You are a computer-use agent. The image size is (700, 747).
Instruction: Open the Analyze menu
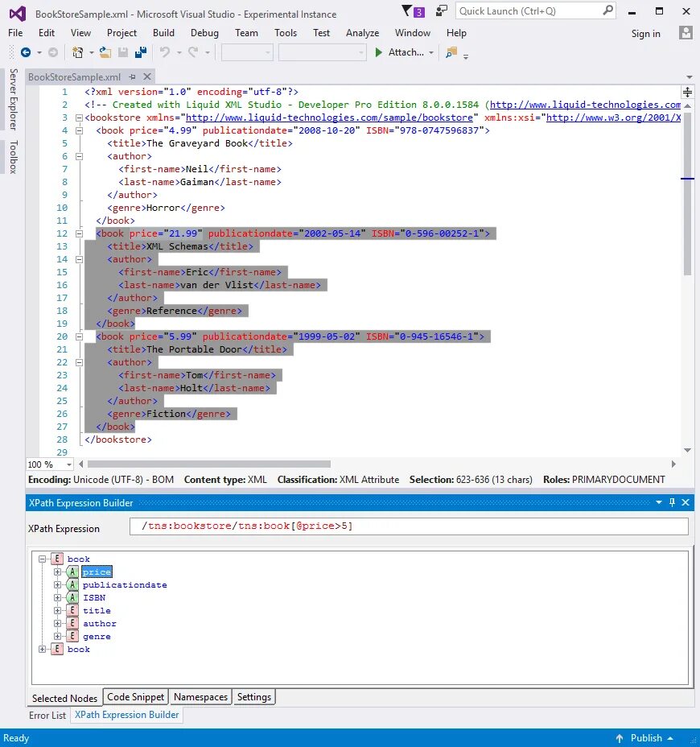(x=362, y=33)
